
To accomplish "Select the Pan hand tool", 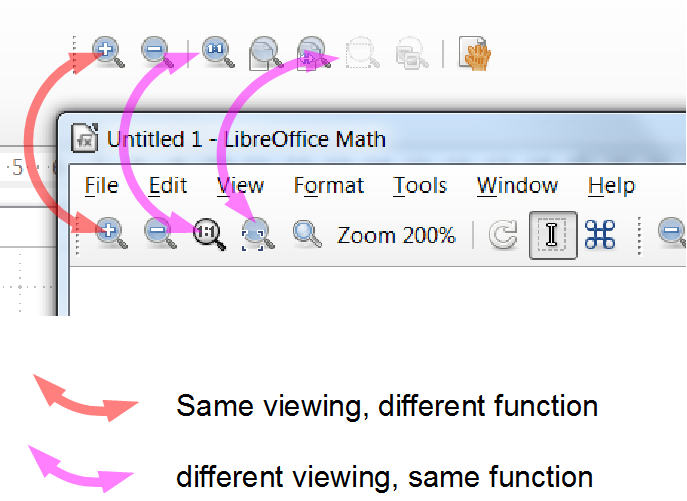I will pyautogui.click(x=474, y=52).
